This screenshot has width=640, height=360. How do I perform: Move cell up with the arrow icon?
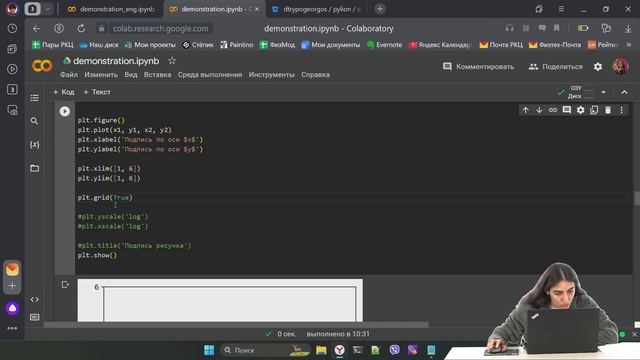[525, 110]
